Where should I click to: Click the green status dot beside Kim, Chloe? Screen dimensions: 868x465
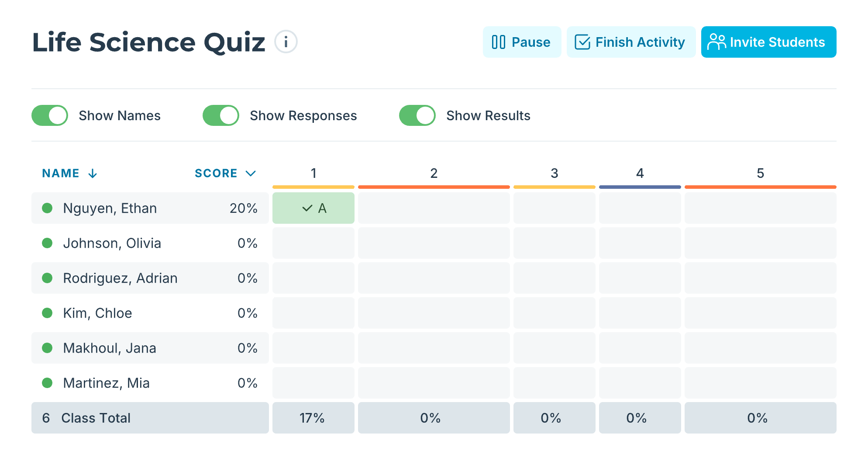pos(47,313)
